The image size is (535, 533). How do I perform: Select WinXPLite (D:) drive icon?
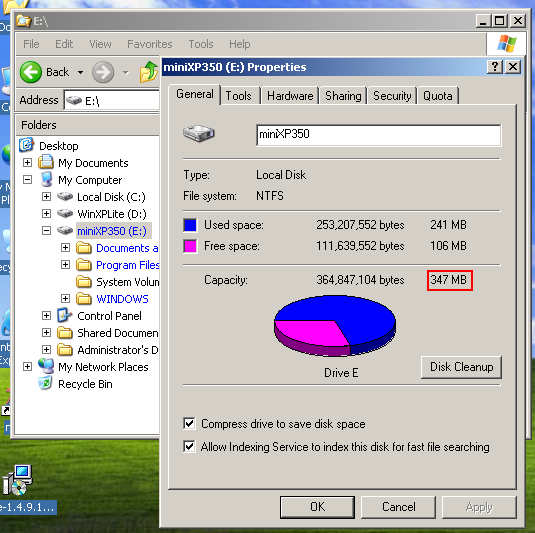click(x=65, y=214)
